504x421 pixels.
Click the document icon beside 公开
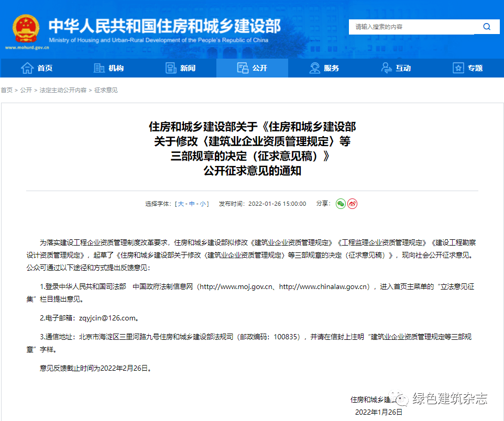pos(243,68)
